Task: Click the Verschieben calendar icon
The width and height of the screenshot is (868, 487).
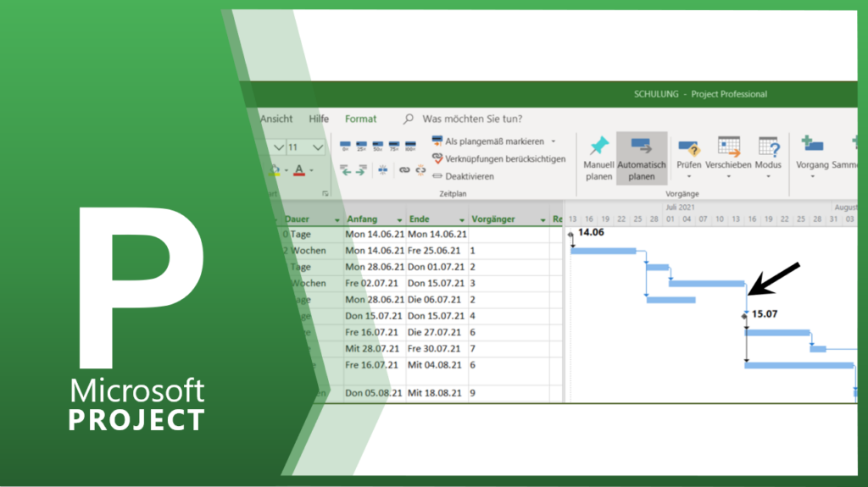Action: click(728, 147)
